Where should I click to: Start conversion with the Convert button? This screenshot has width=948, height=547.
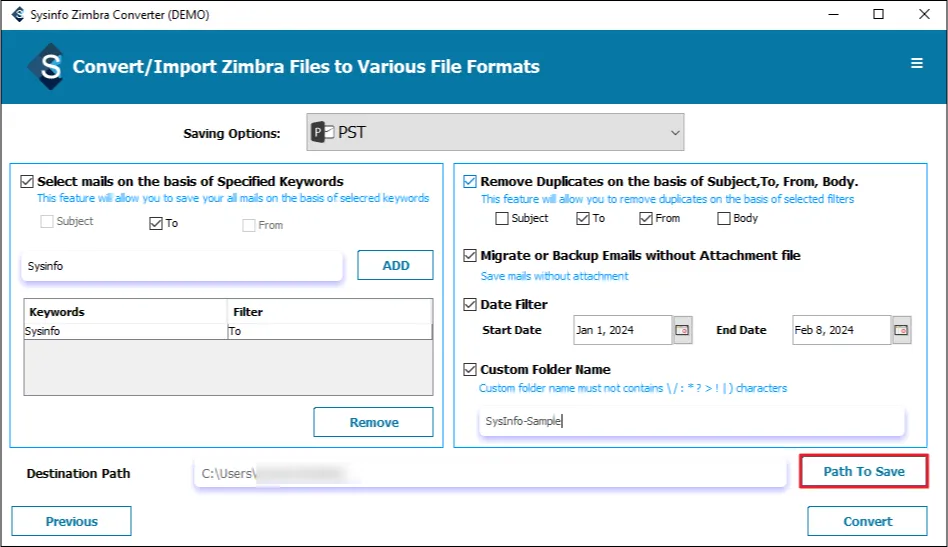click(867, 521)
